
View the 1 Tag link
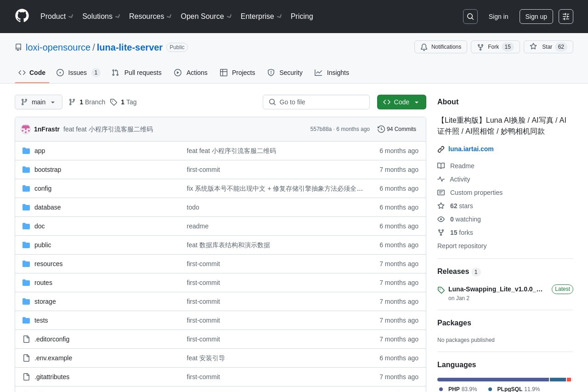coord(123,102)
